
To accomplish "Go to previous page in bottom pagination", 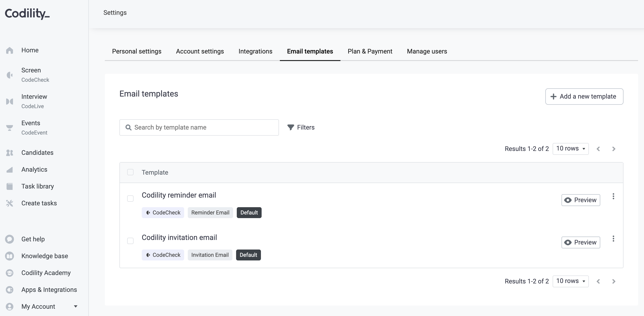I will [x=598, y=281].
